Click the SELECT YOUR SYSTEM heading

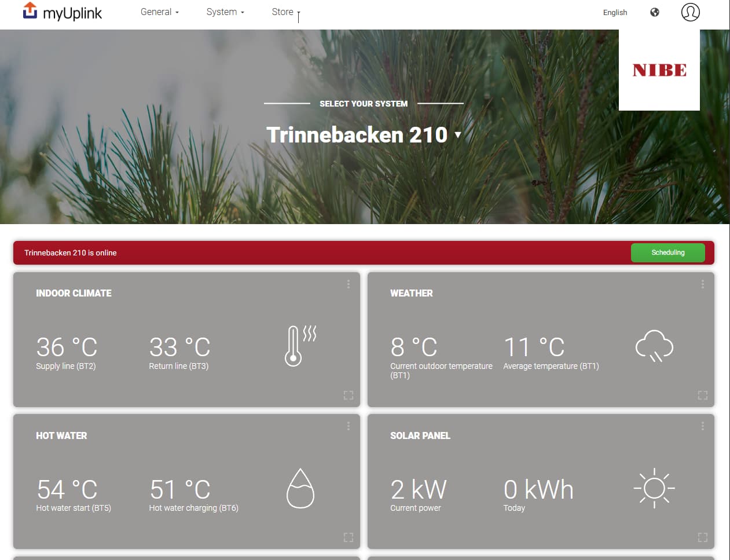coord(364,104)
